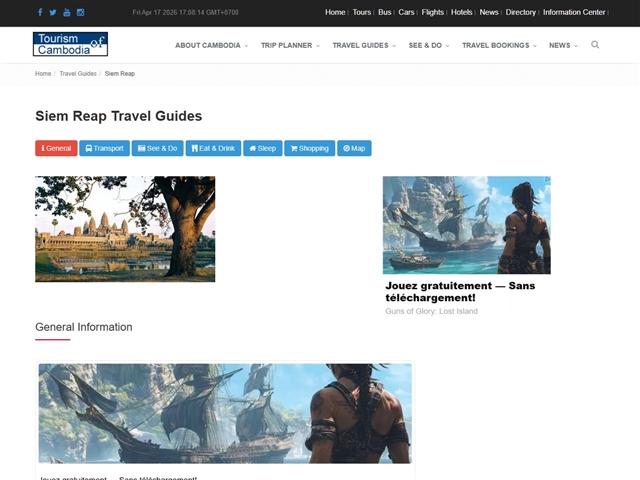Expand the Travel Guides menu

(364, 45)
